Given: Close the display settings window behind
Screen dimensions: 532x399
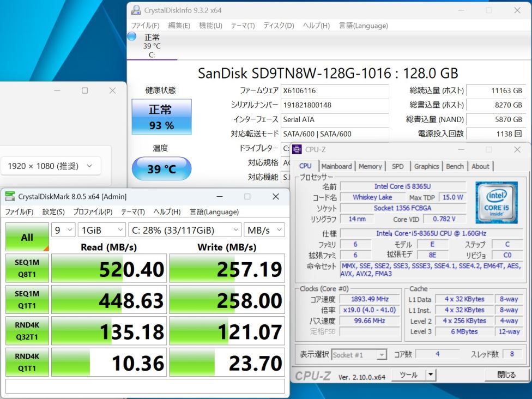Looking at the screenshot, I should click(x=112, y=90).
